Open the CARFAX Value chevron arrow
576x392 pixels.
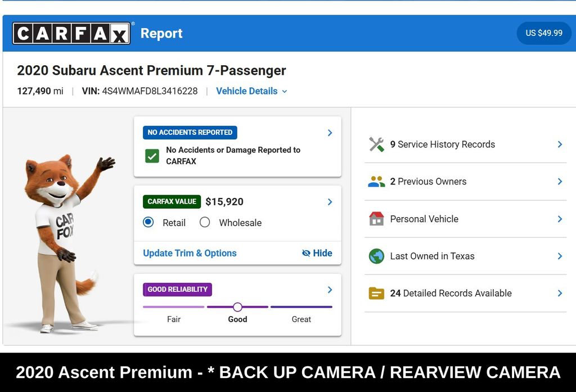point(330,202)
